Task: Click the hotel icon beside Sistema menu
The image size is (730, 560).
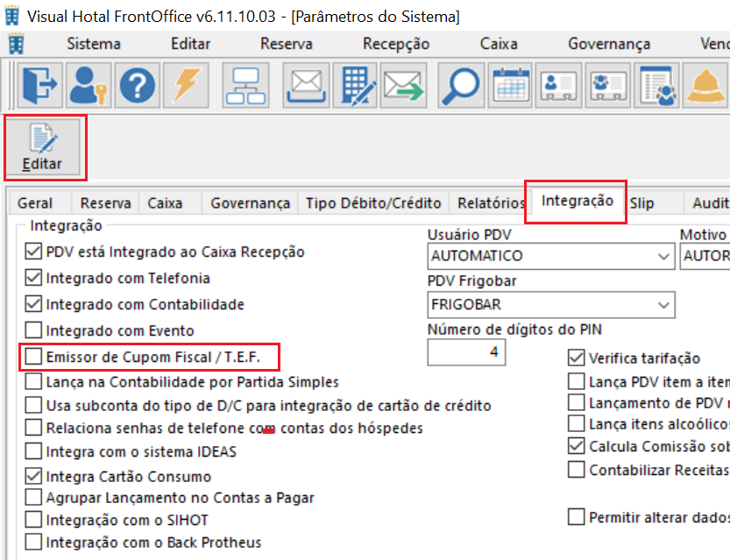Action: pos(17,44)
